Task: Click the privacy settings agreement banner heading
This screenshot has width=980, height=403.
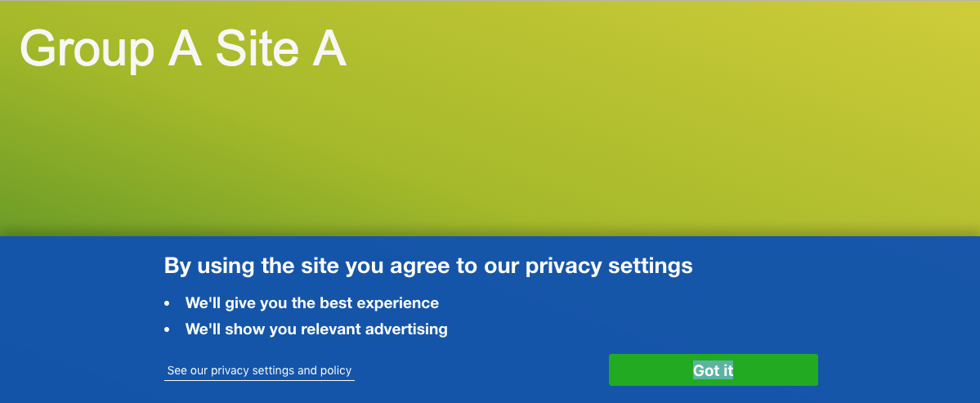Action: [x=428, y=266]
